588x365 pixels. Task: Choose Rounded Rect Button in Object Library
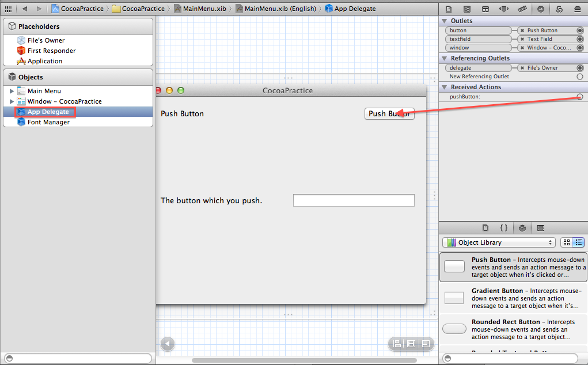(x=513, y=329)
